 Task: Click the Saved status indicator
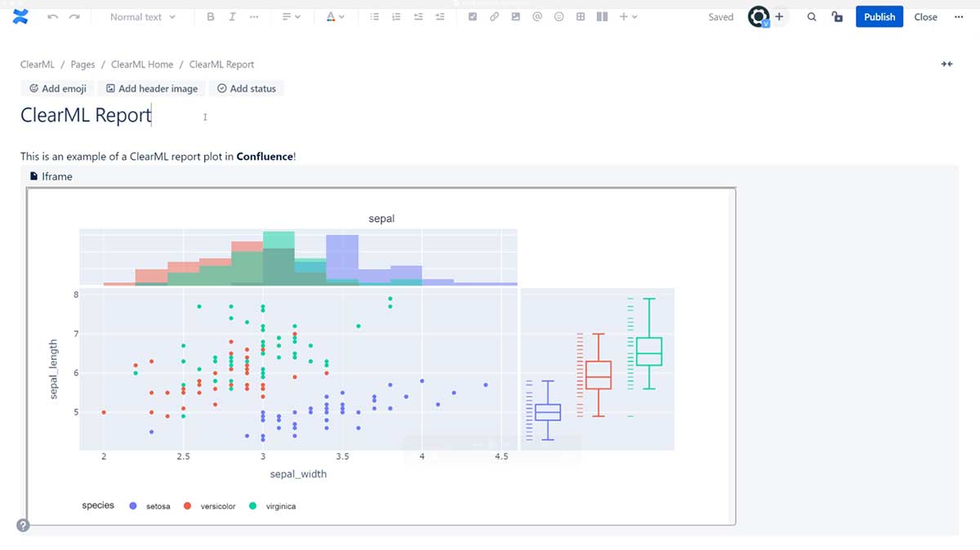click(721, 17)
